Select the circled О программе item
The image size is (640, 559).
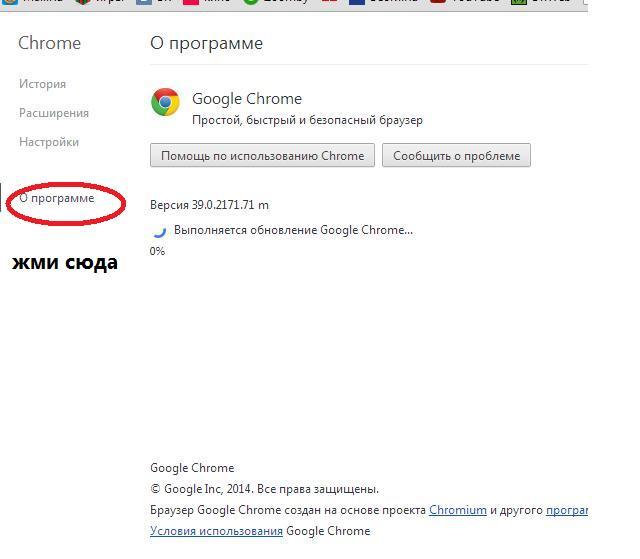coord(57,198)
